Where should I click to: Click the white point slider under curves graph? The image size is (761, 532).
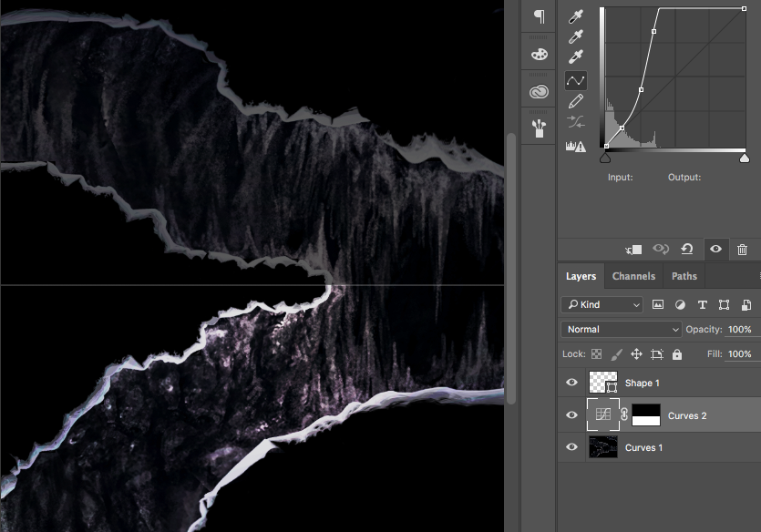(745, 159)
